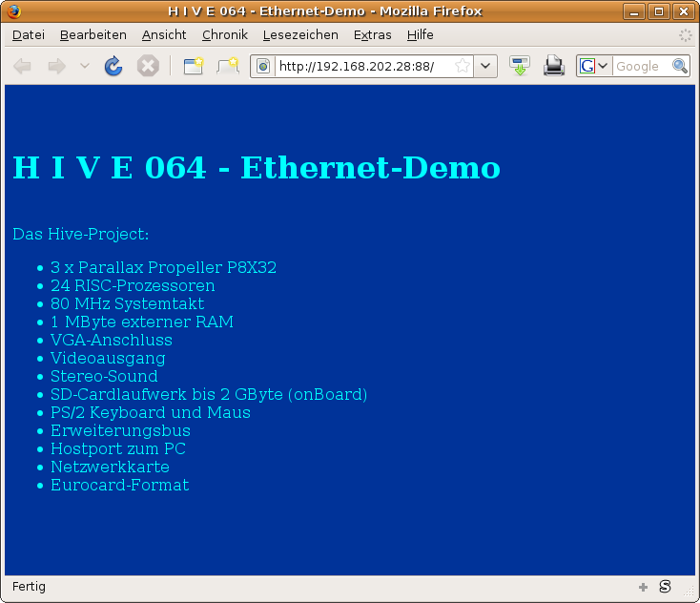
Task: Open Downloads with green arrow icon
Action: [520, 66]
